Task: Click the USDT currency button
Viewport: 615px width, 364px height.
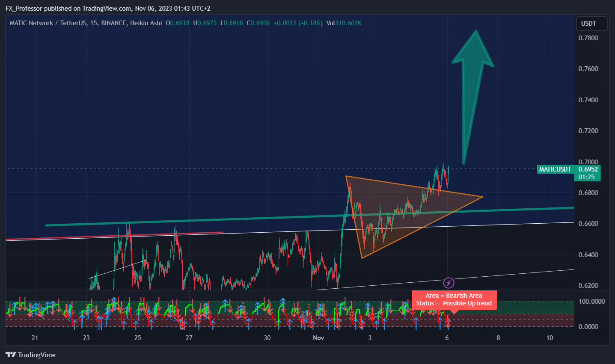Action: tap(591, 24)
